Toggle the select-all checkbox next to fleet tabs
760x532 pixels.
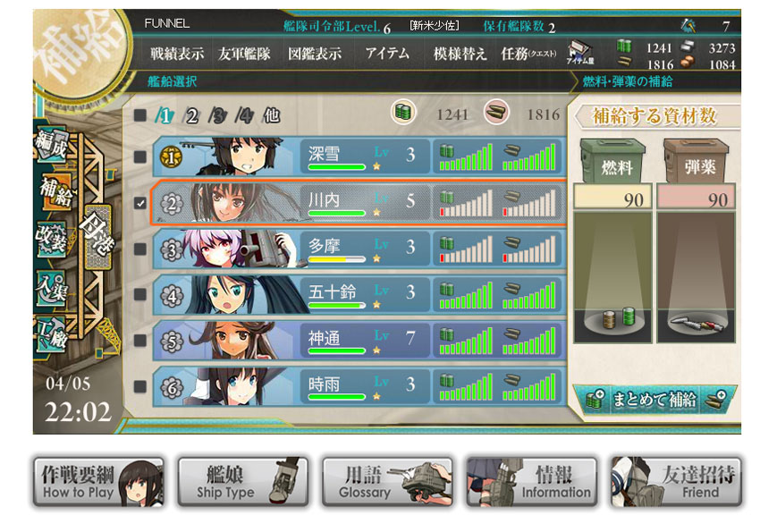point(140,115)
